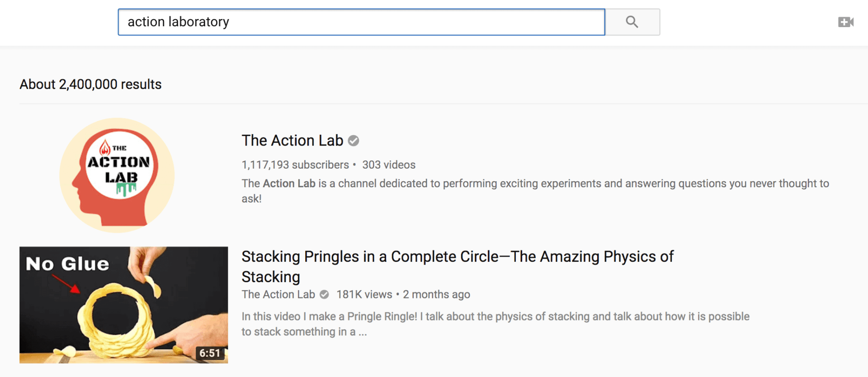Click the 'About 2,400,000 results' text
The width and height of the screenshot is (868, 377).
click(x=90, y=85)
